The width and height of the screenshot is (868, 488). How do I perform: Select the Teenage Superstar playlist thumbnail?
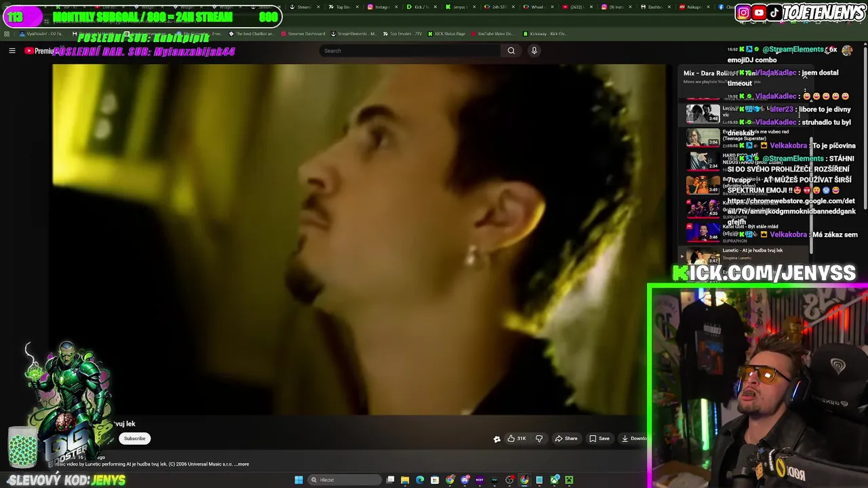click(703, 138)
